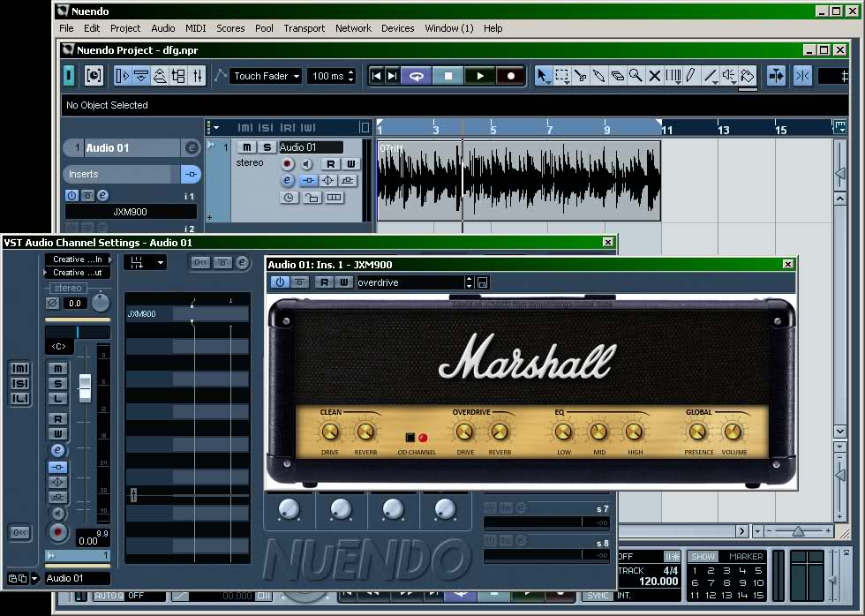Screen dimensions: 865x616
Task: Click the Audio 01 volume fader handle
Action: (85, 387)
